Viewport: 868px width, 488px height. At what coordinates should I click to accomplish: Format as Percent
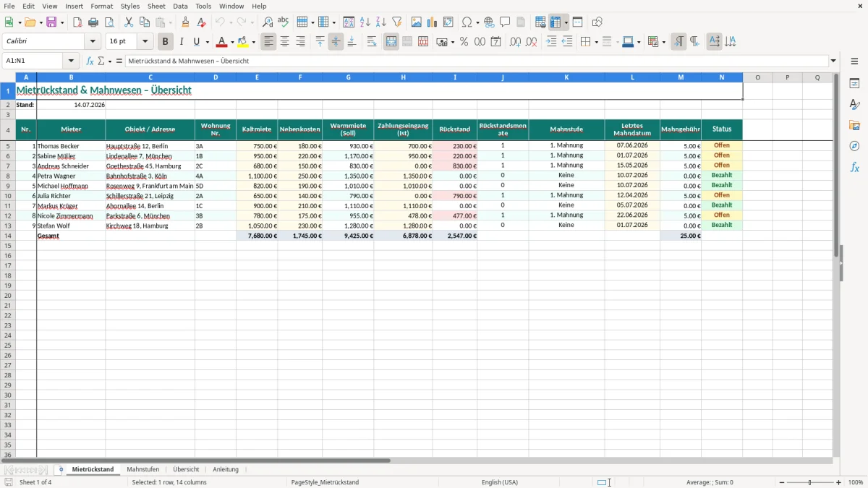point(464,42)
